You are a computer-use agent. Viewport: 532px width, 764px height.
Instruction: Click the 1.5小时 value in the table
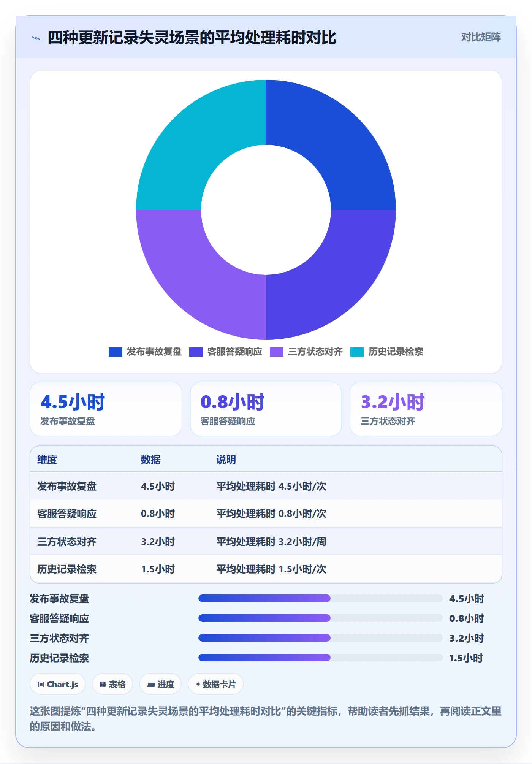point(158,569)
